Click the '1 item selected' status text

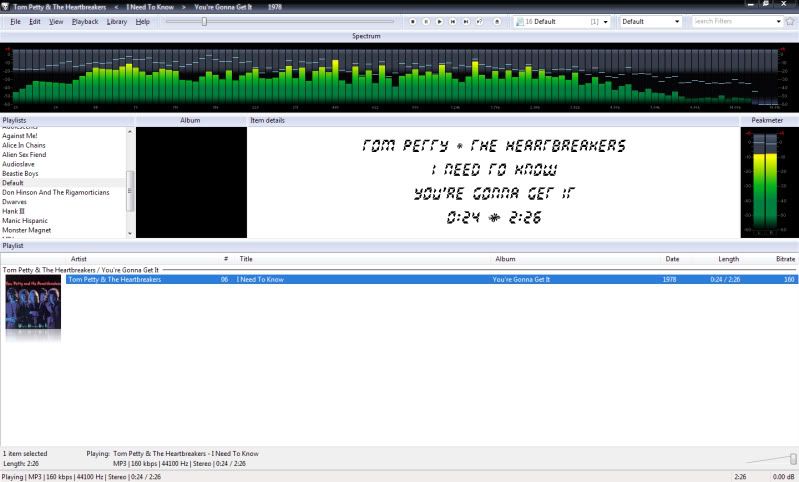pyautogui.click(x=25, y=453)
